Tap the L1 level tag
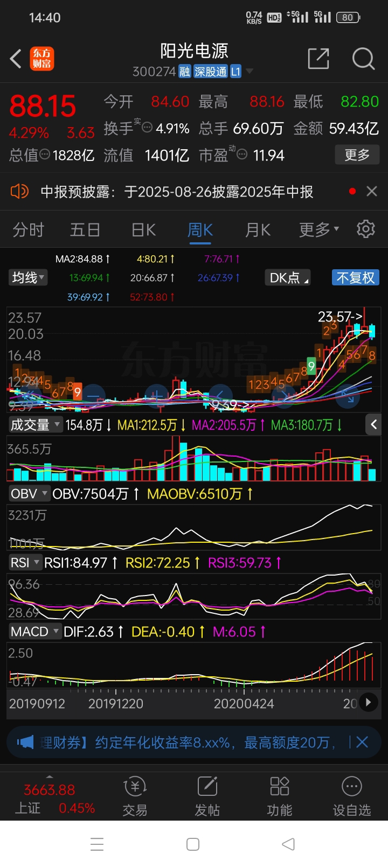 235,72
